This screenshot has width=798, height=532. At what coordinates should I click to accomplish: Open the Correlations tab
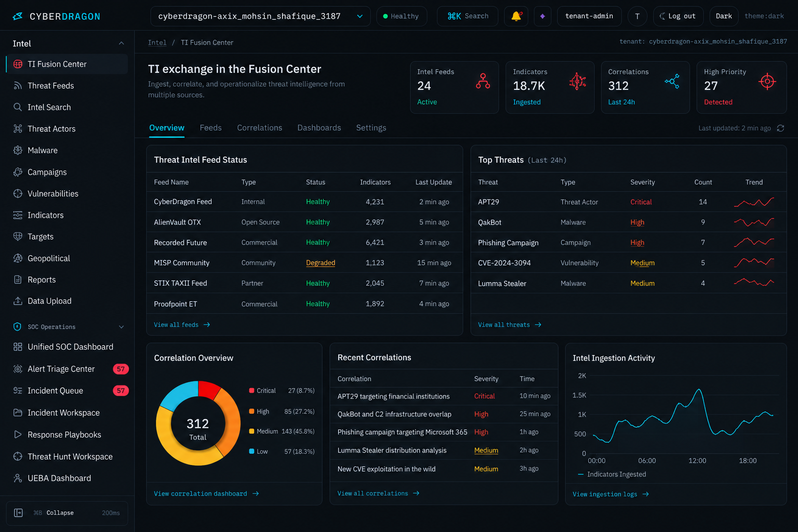coord(260,128)
